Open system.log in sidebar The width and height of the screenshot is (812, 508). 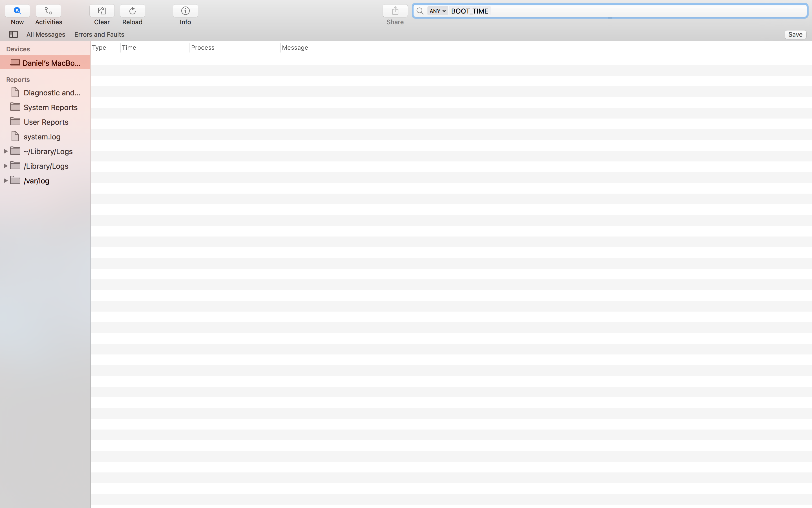[x=45, y=137]
